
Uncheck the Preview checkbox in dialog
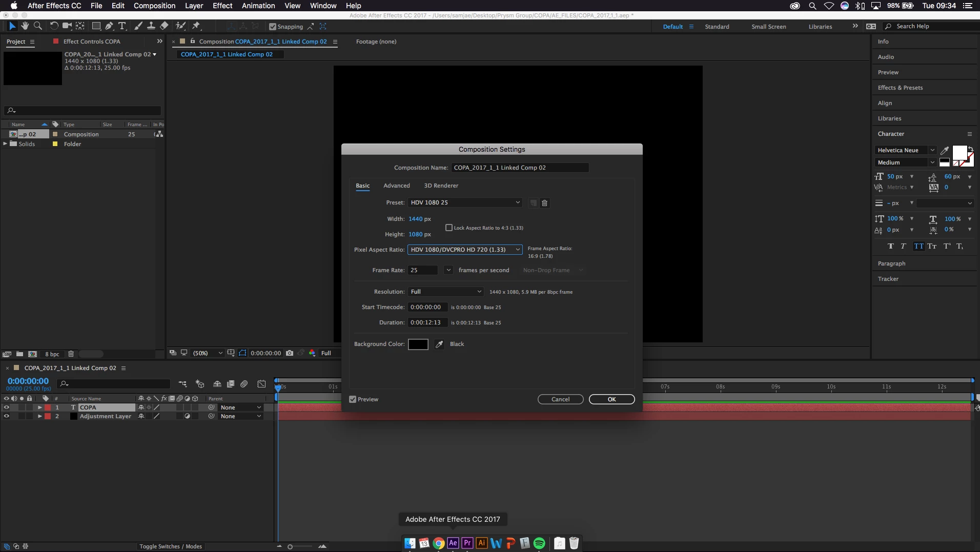click(x=353, y=399)
